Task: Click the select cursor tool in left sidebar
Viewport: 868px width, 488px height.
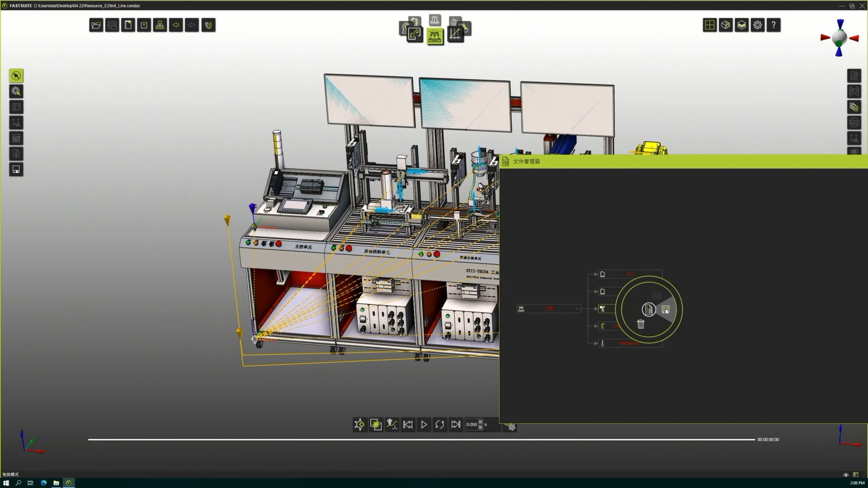Action: coord(16,76)
